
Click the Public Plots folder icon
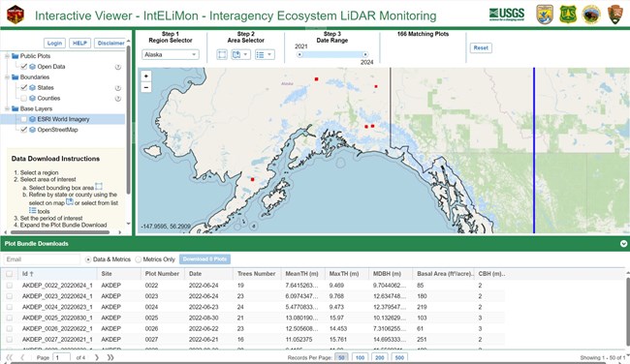click(16, 56)
